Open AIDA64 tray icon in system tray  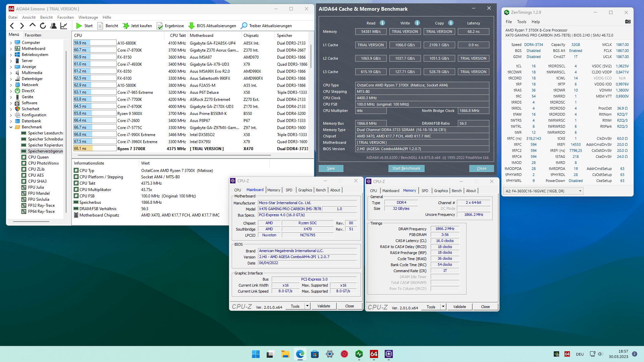coord(567,354)
